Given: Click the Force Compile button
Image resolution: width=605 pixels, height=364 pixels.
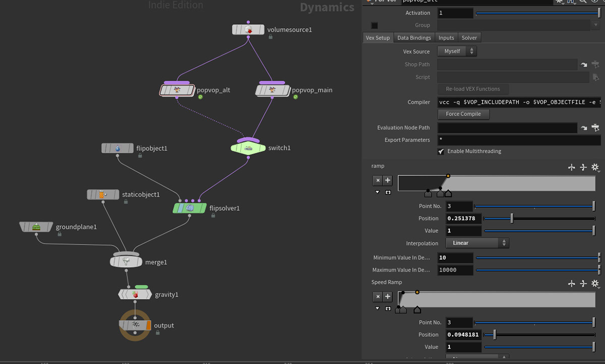Looking at the screenshot, I should pos(463,114).
